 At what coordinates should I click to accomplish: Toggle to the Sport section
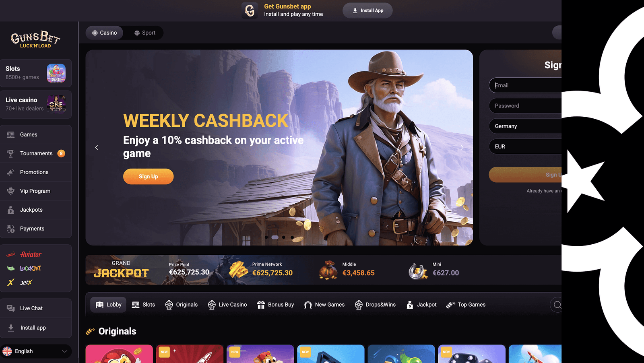[145, 33]
